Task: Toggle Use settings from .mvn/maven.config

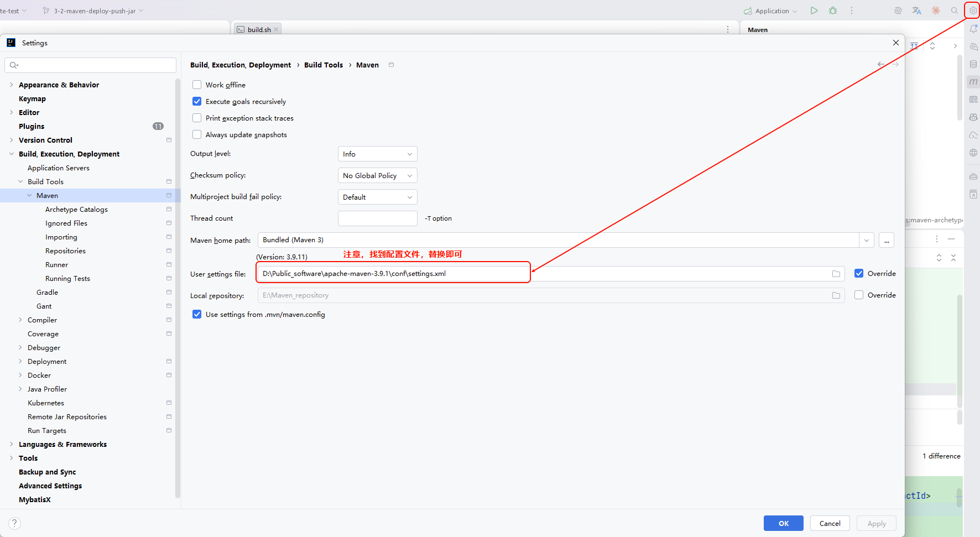Action: [x=197, y=314]
